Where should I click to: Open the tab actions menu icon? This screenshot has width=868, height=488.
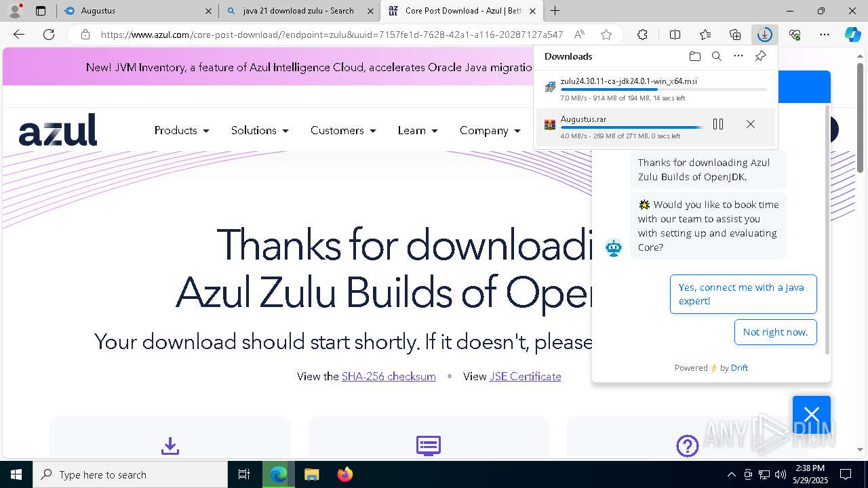pyautogui.click(x=41, y=11)
